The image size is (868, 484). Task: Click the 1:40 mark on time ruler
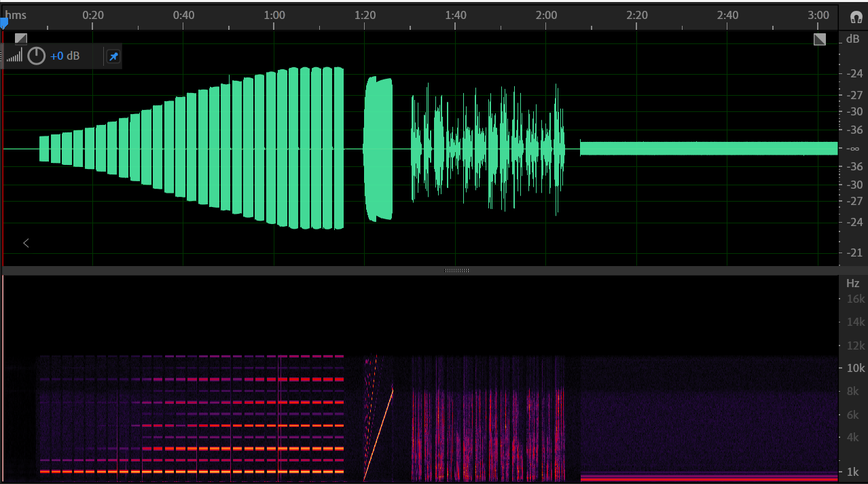click(456, 15)
